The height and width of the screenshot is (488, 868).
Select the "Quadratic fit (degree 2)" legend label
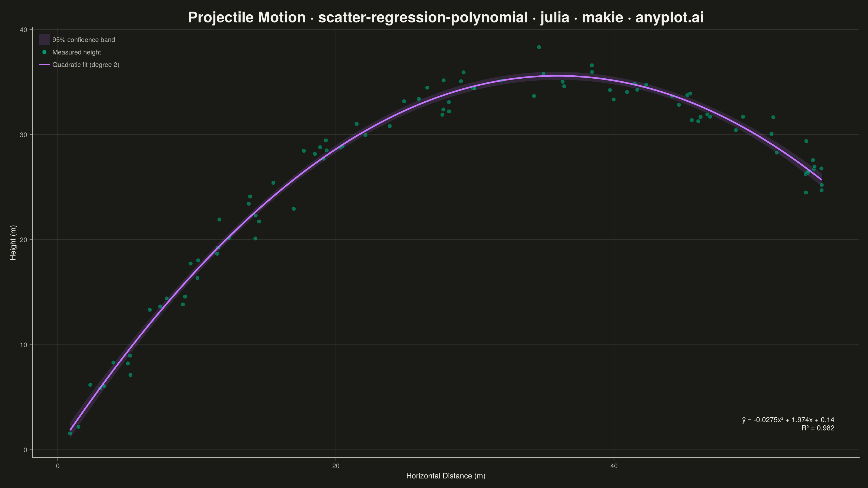86,65
